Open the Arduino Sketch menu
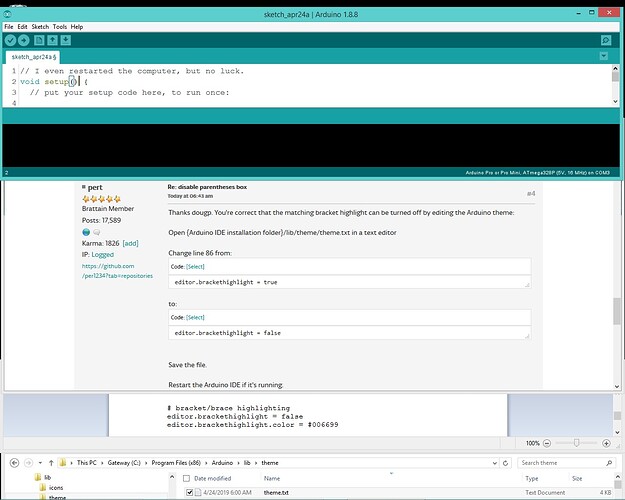625x500 pixels. 40,27
